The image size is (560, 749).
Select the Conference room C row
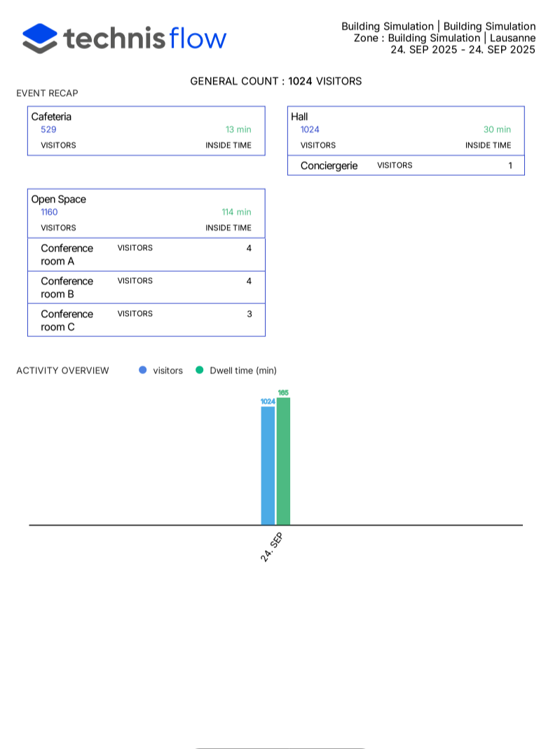point(146,320)
